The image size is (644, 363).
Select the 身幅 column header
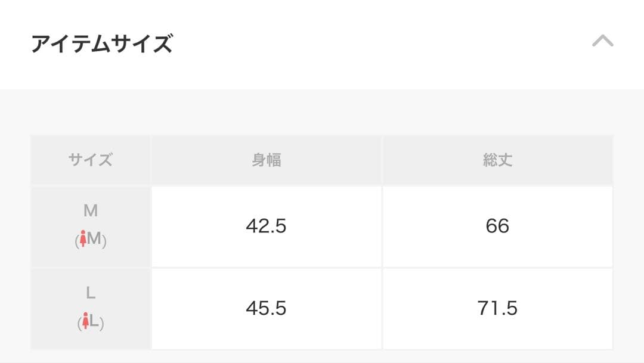[267, 160]
